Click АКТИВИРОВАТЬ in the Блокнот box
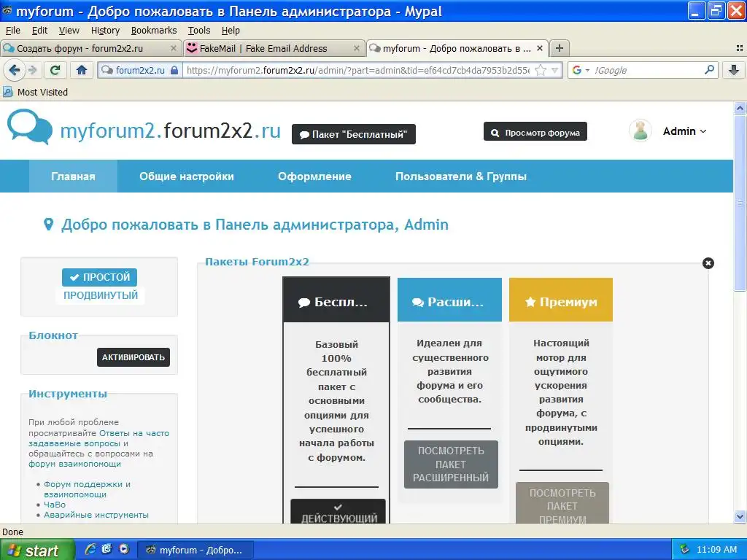This screenshot has height=560, width=747. coord(133,357)
